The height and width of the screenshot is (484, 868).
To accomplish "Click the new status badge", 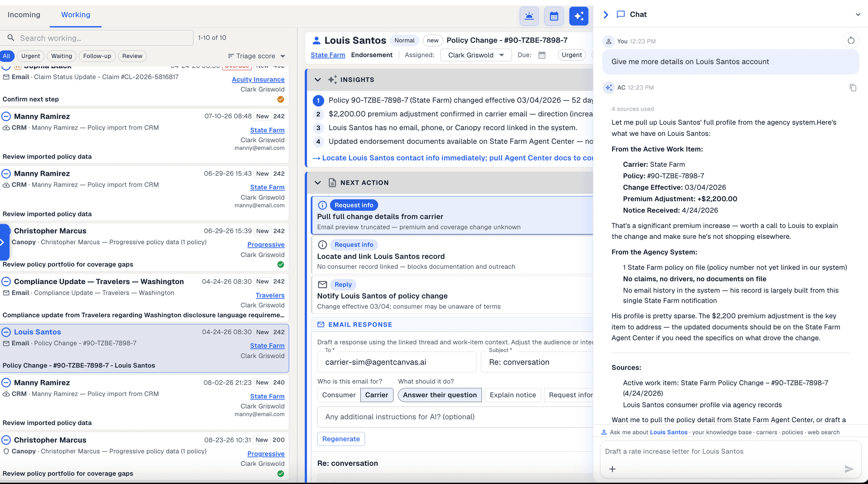I will [x=433, y=41].
